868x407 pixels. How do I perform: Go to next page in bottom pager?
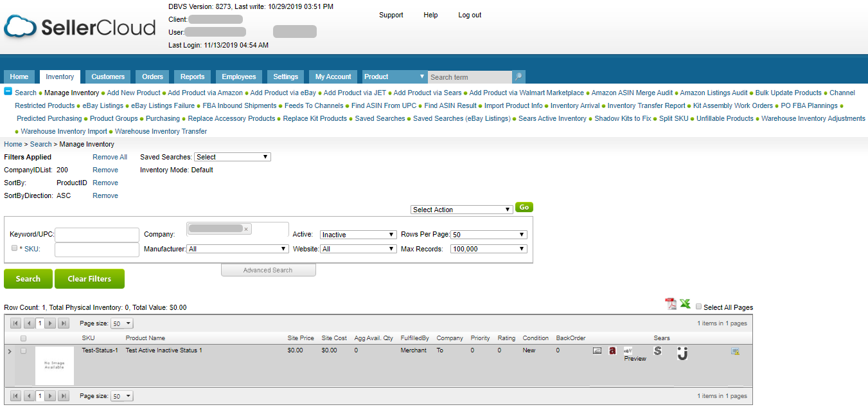click(x=50, y=396)
